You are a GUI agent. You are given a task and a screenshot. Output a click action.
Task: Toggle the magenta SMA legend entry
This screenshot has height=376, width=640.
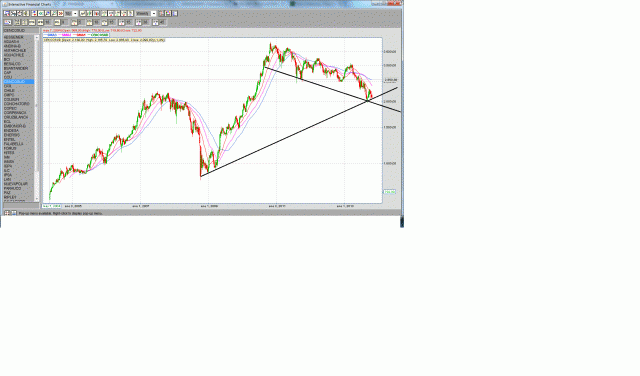64,35
